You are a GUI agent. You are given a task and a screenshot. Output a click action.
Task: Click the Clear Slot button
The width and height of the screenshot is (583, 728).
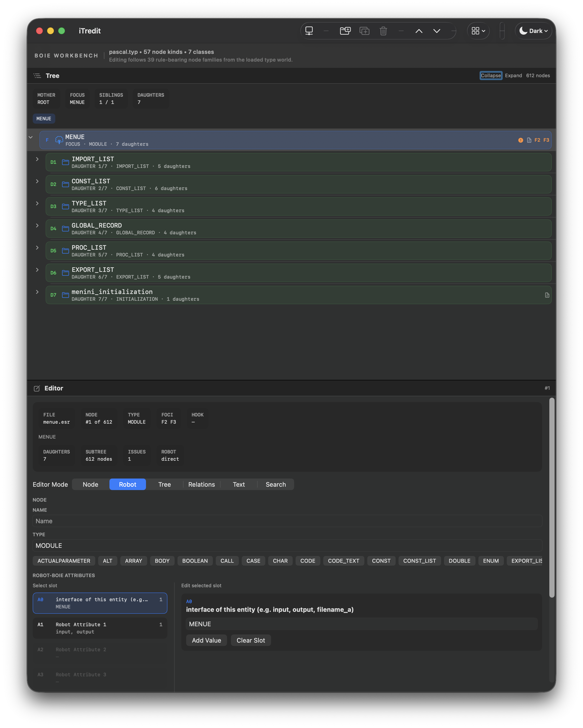[x=251, y=640]
